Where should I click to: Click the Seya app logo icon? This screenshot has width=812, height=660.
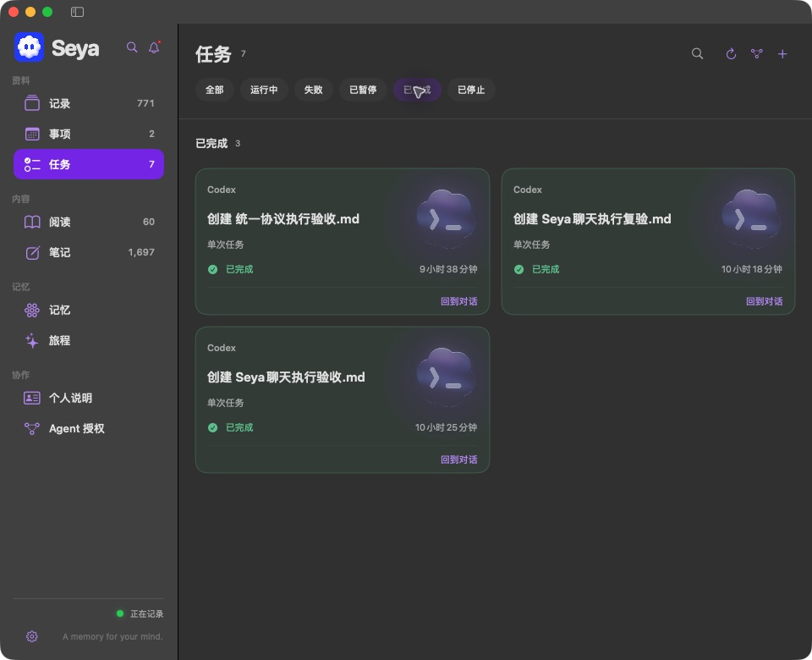click(x=29, y=47)
